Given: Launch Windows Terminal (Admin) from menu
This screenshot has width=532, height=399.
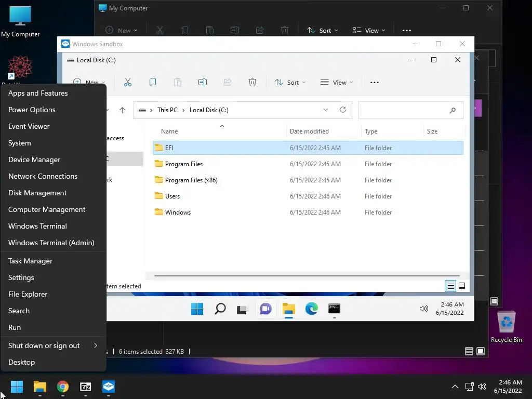Looking at the screenshot, I should (54, 243).
